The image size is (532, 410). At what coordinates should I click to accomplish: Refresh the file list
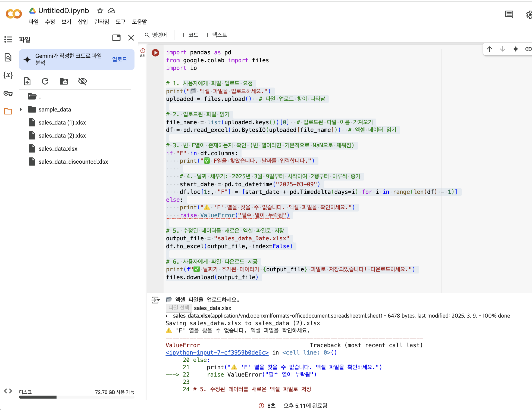pos(45,81)
